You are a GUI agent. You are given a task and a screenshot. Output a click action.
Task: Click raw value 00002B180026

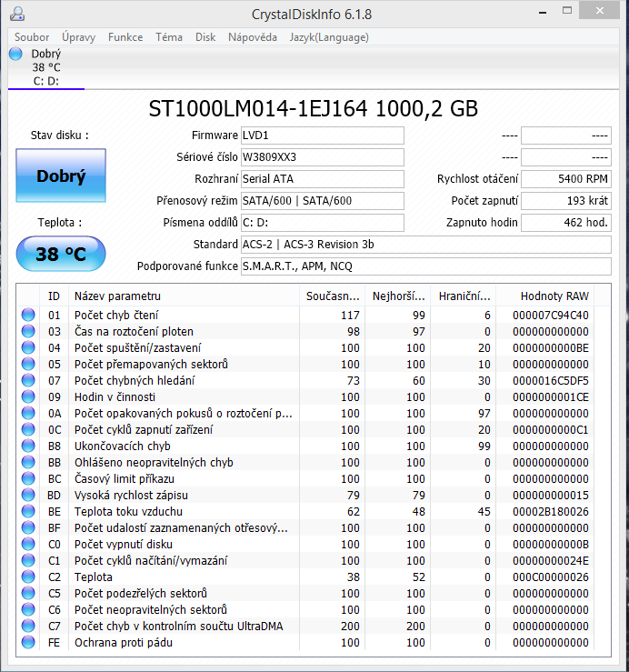click(551, 511)
